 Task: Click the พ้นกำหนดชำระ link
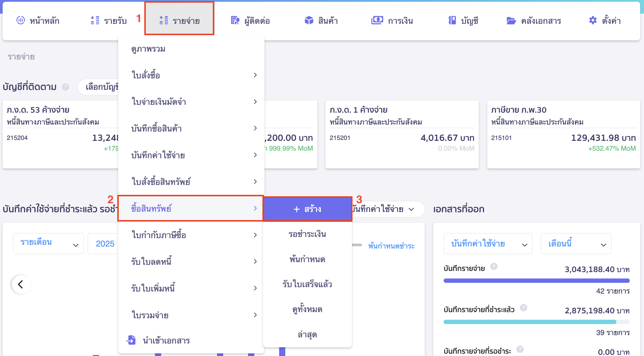click(x=391, y=246)
